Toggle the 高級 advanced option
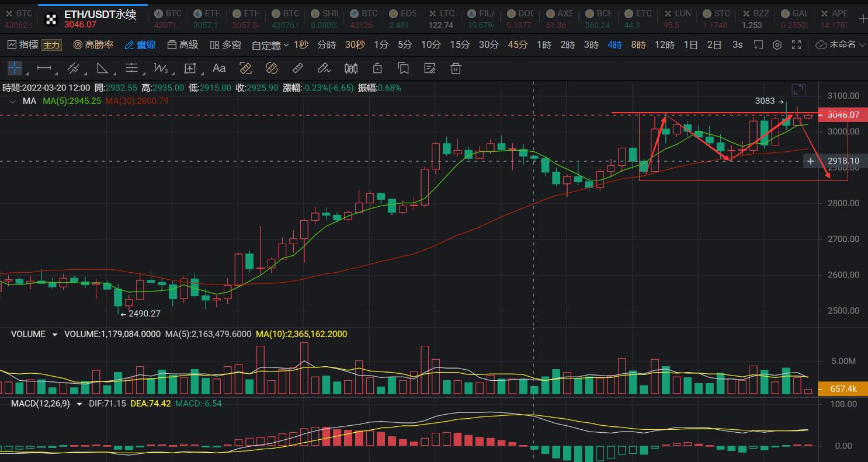The width and height of the screenshot is (868, 462). click(x=183, y=45)
